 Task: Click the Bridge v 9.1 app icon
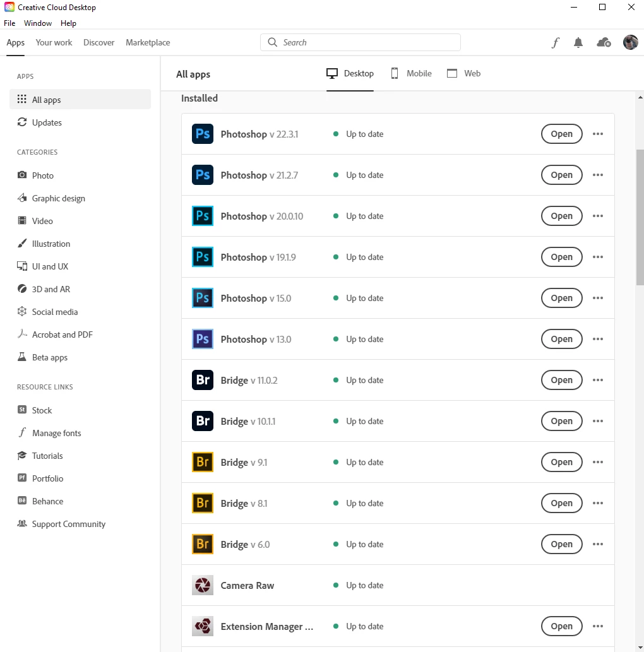pos(203,462)
